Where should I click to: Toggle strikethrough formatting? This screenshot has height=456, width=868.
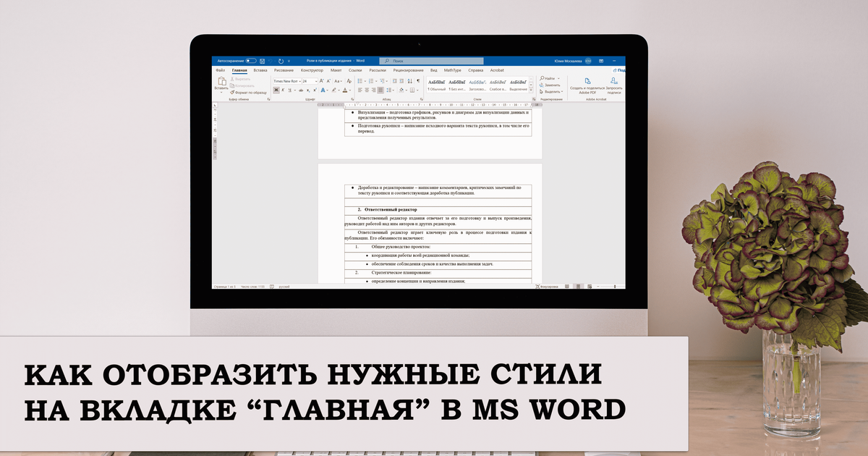pos(301,90)
